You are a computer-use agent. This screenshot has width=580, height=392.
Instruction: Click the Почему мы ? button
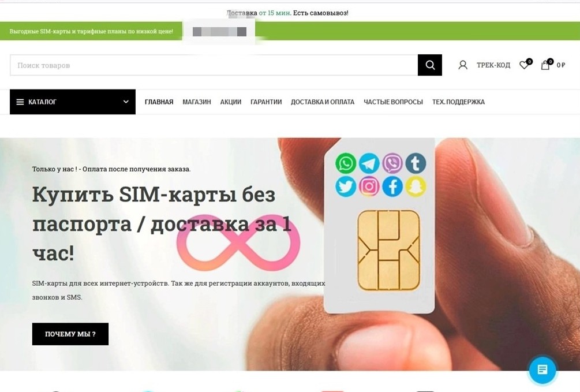click(70, 334)
